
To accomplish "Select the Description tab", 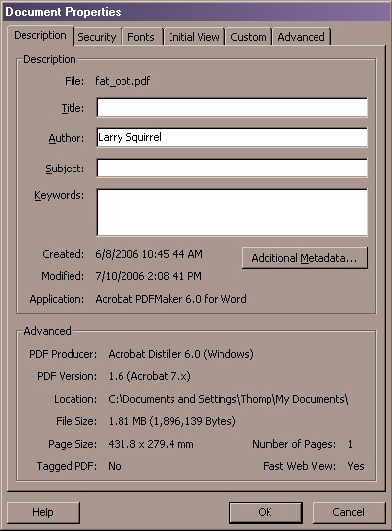I will [x=40, y=35].
